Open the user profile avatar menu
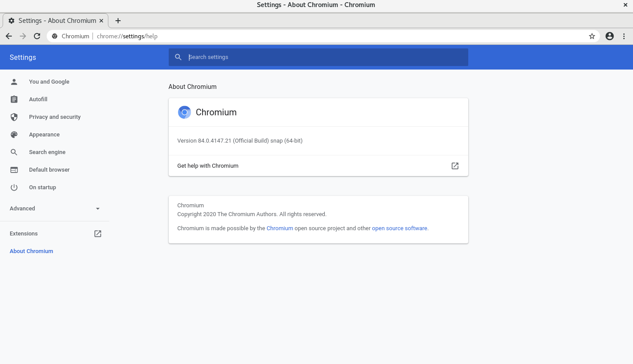Viewport: 633px width, 364px height. coord(610,36)
